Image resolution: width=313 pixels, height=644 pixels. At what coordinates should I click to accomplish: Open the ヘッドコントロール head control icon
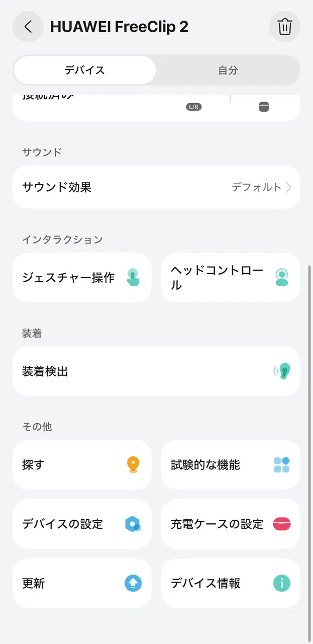click(x=281, y=277)
